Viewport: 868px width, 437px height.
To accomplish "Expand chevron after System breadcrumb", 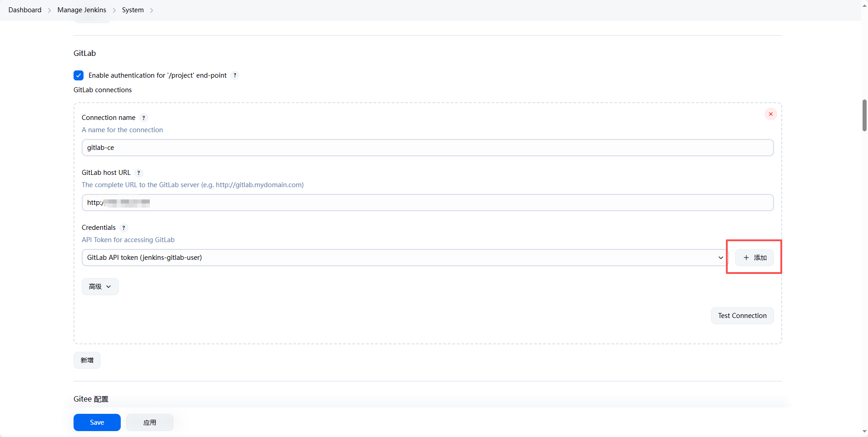I will [152, 10].
